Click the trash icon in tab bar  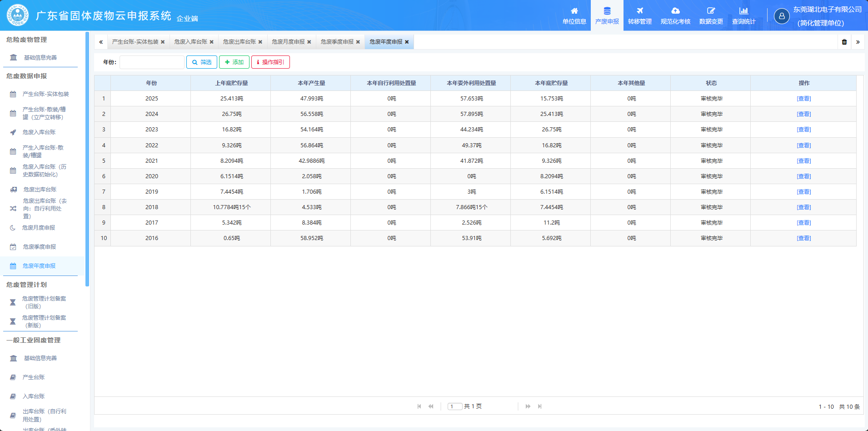[844, 42]
